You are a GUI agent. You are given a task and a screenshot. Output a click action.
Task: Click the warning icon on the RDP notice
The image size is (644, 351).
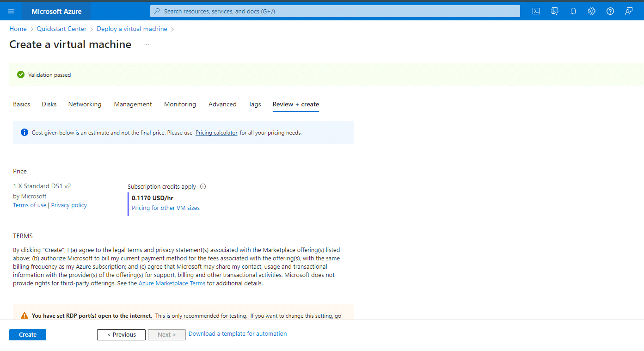24,315
